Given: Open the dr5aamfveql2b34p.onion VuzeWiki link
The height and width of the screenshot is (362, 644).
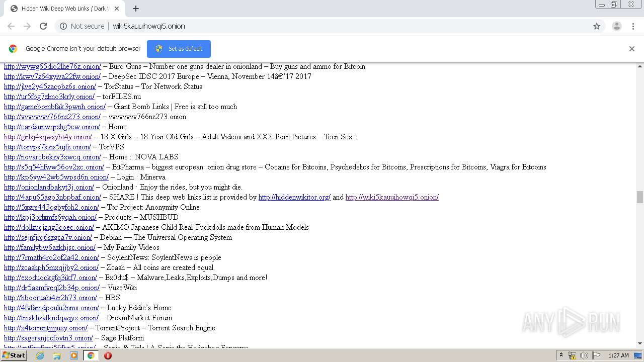Looking at the screenshot, I should 52,288.
